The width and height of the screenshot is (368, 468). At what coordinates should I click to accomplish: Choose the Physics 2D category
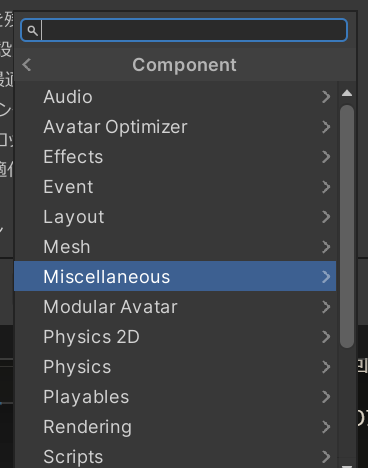coord(175,337)
